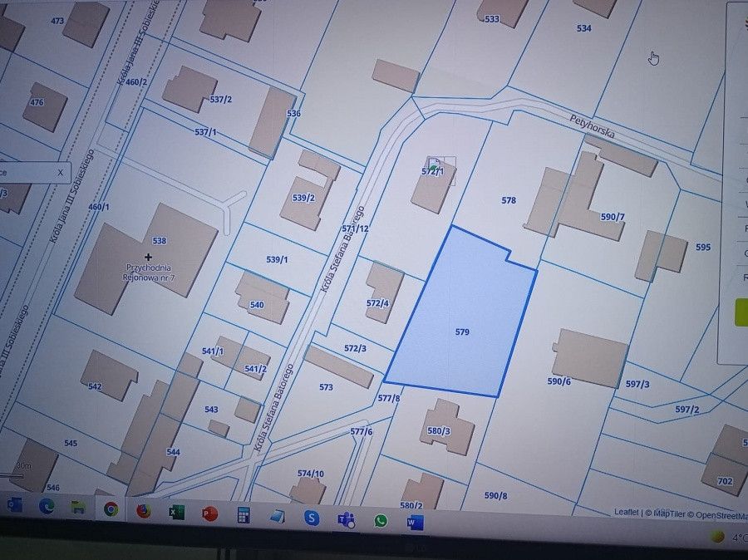Click parcel label 590/8
748x560 pixels.
click(x=495, y=495)
